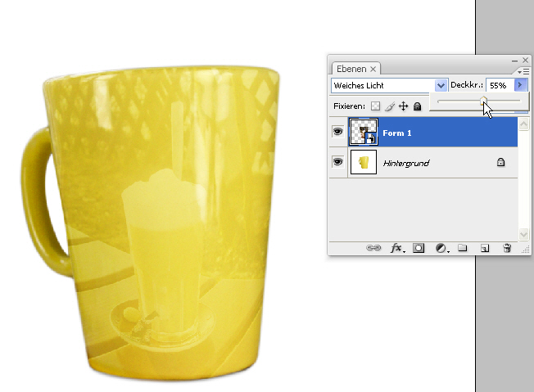Toggle lock all
The height and width of the screenshot is (392, 534).
pyautogui.click(x=417, y=106)
